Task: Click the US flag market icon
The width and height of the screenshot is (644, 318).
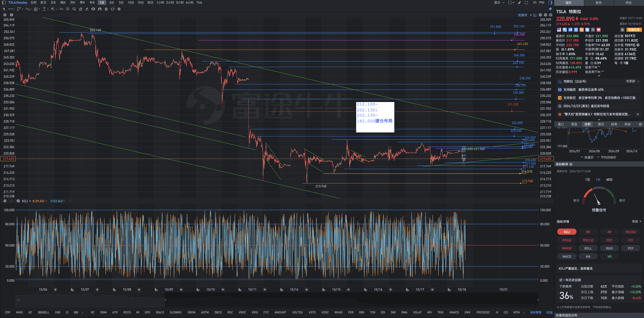Action: [559, 30]
